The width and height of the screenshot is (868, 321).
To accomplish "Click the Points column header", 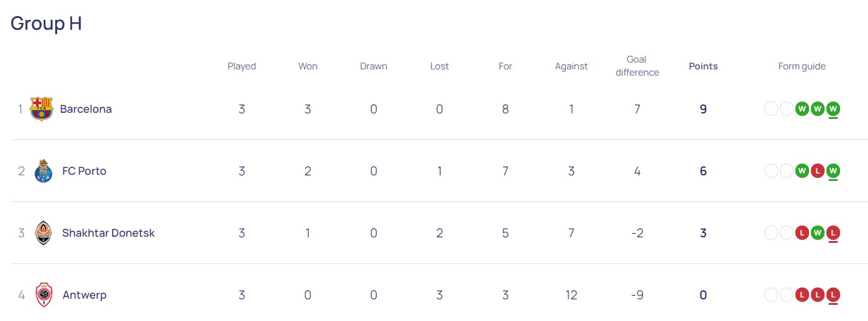I will coord(703,66).
